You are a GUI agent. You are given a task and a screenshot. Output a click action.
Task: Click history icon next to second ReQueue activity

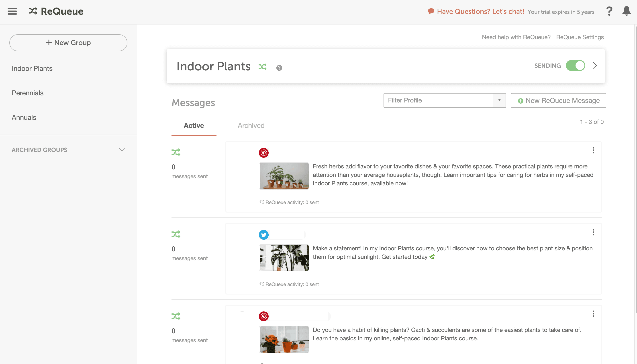262,284
